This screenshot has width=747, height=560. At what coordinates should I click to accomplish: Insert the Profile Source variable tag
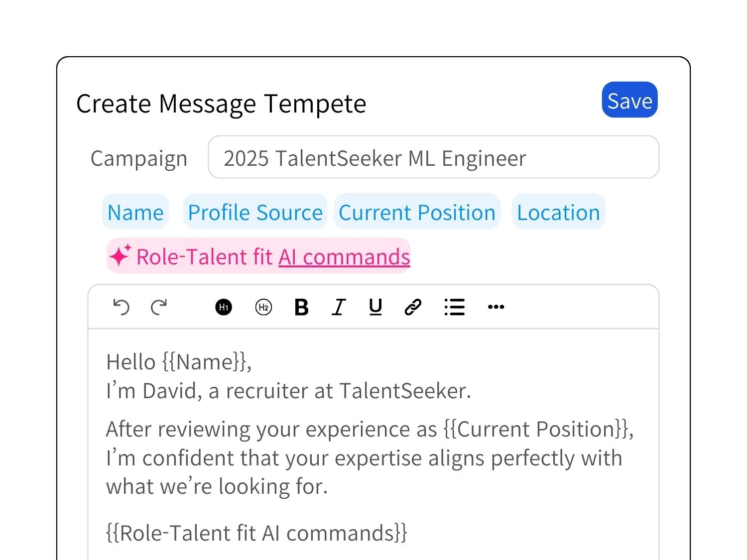click(x=255, y=212)
